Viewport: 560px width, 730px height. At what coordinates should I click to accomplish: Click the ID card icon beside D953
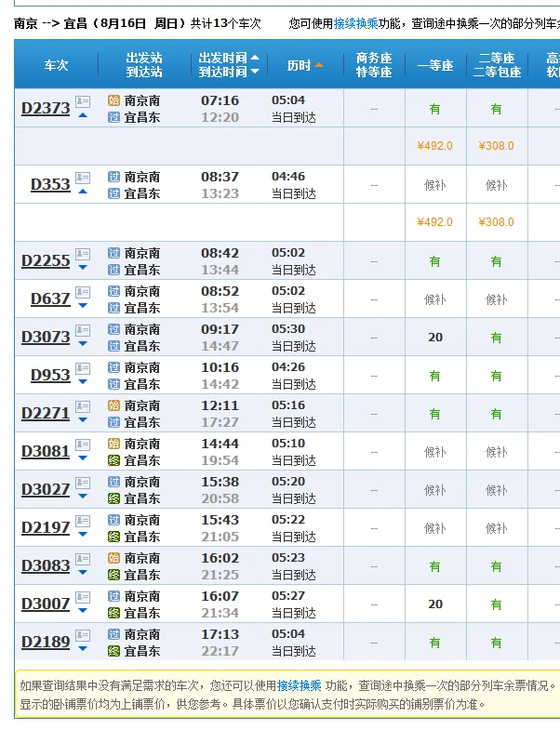tap(83, 368)
